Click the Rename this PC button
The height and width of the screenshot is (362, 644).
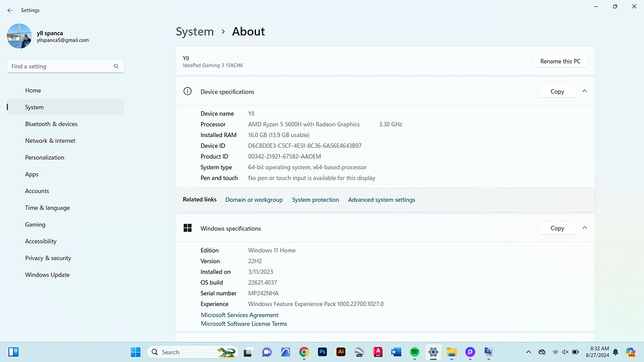click(x=560, y=61)
